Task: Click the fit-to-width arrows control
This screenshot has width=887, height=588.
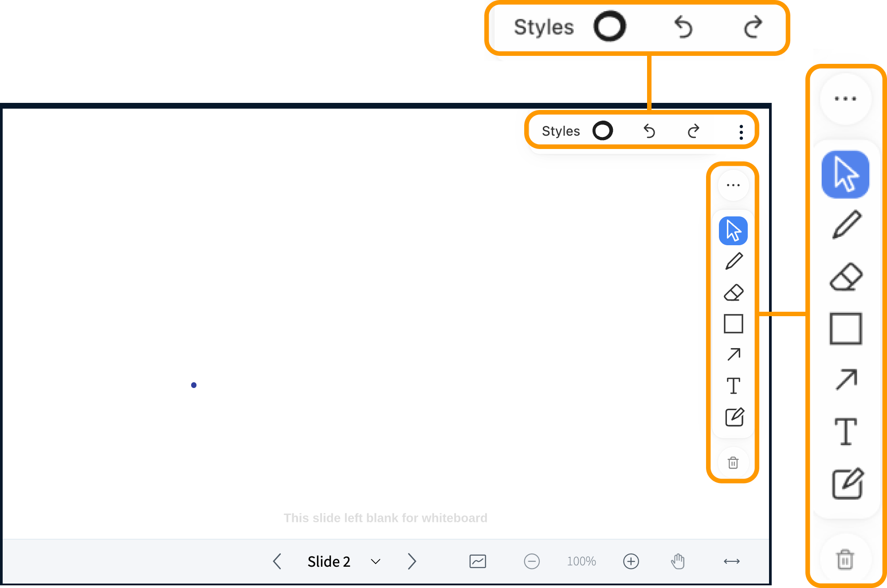Action: click(x=732, y=561)
